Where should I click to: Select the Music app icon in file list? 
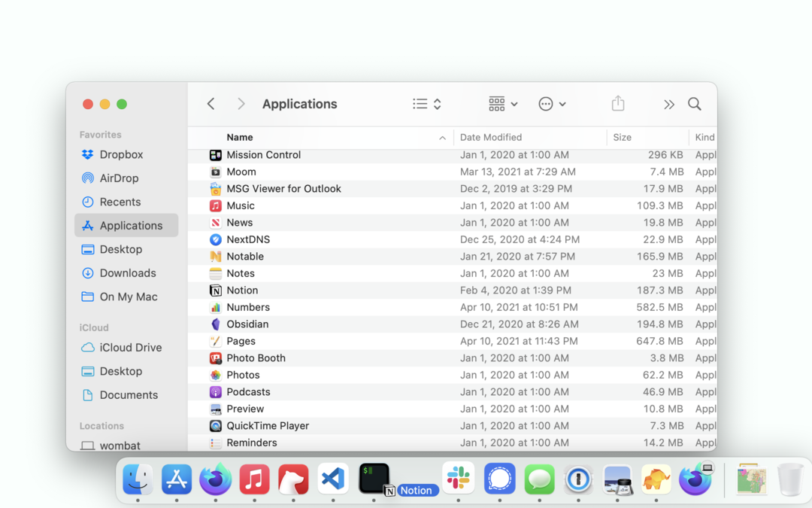point(216,205)
